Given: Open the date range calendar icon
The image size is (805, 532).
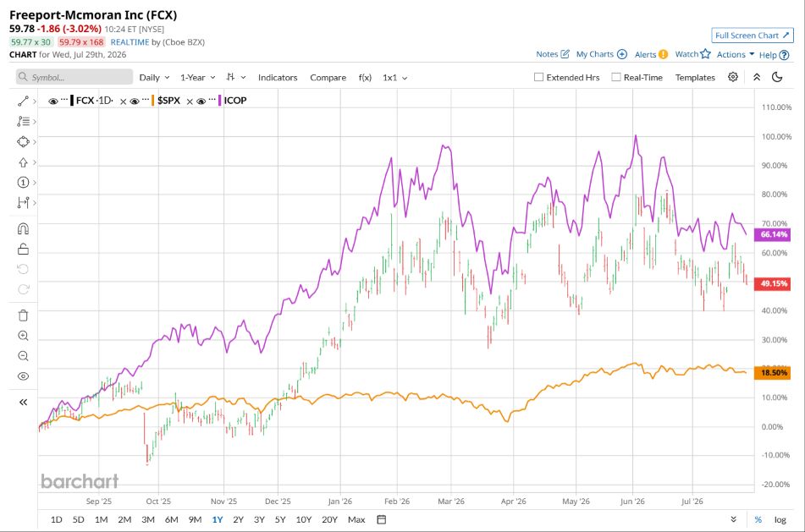Looking at the screenshot, I should [x=382, y=519].
